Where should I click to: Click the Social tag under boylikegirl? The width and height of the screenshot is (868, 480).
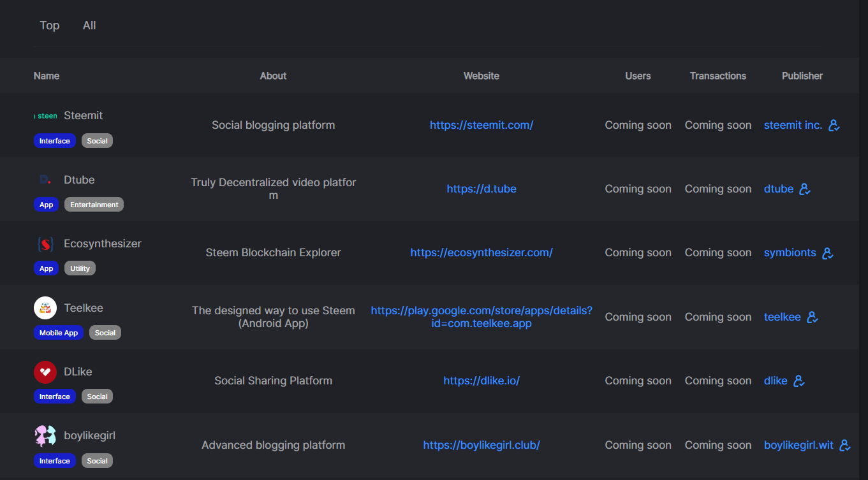[x=97, y=461]
